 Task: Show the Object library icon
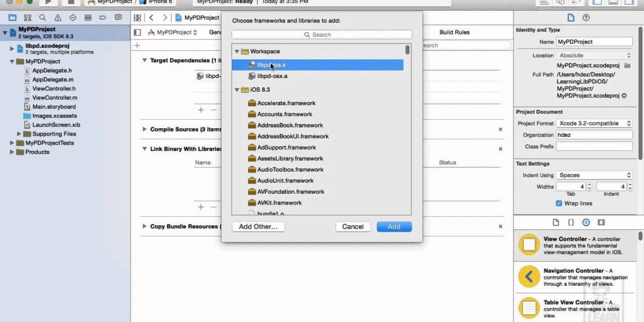point(586,222)
